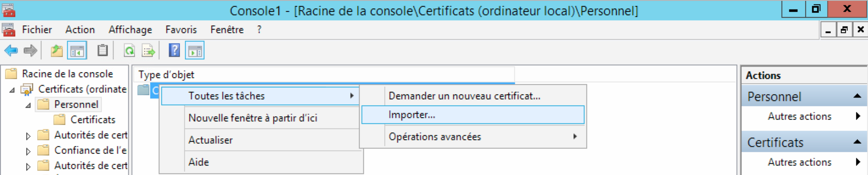Select the Personnel folder in tree
This screenshot has width=868, height=175.
tap(76, 104)
